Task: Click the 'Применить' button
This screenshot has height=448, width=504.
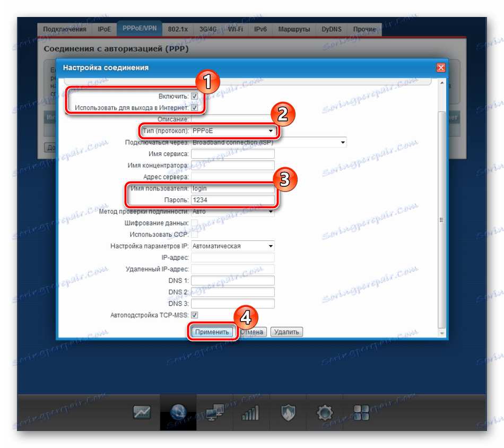Action: tap(212, 332)
